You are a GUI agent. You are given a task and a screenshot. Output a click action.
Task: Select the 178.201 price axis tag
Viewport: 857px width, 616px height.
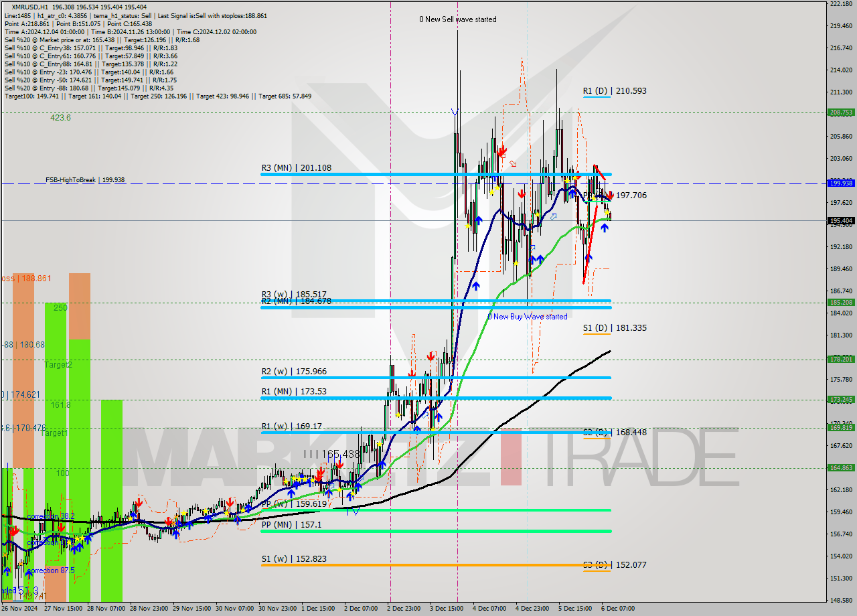(841, 359)
